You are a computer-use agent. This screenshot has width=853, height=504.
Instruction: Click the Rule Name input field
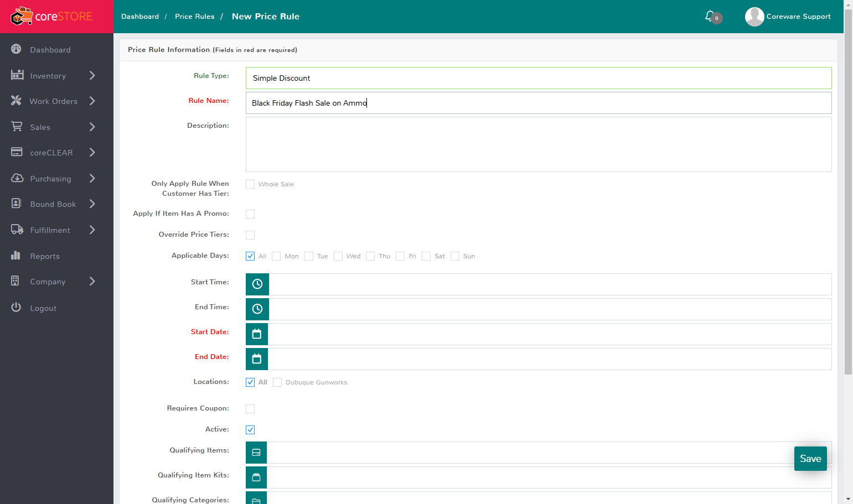click(539, 103)
